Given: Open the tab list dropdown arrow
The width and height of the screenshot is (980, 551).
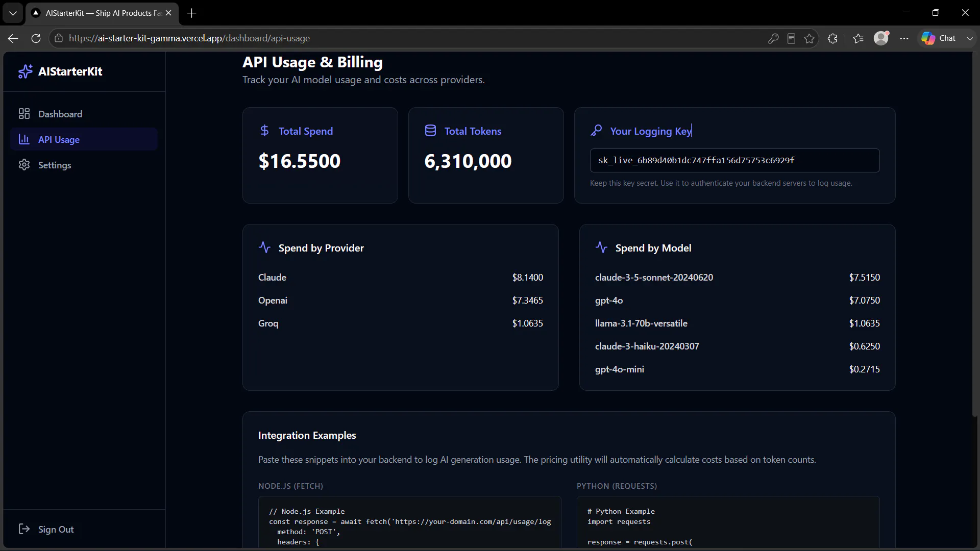Looking at the screenshot, I should 13,13.
